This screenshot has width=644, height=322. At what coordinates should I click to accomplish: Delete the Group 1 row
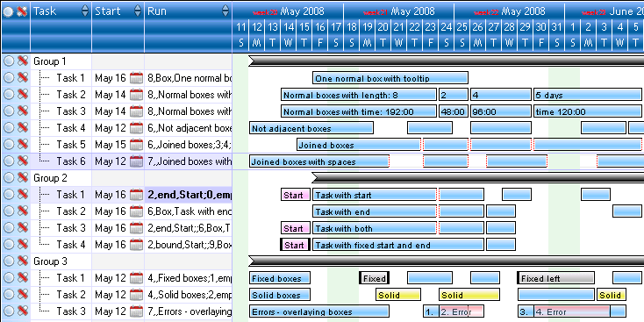coord(23,61)
